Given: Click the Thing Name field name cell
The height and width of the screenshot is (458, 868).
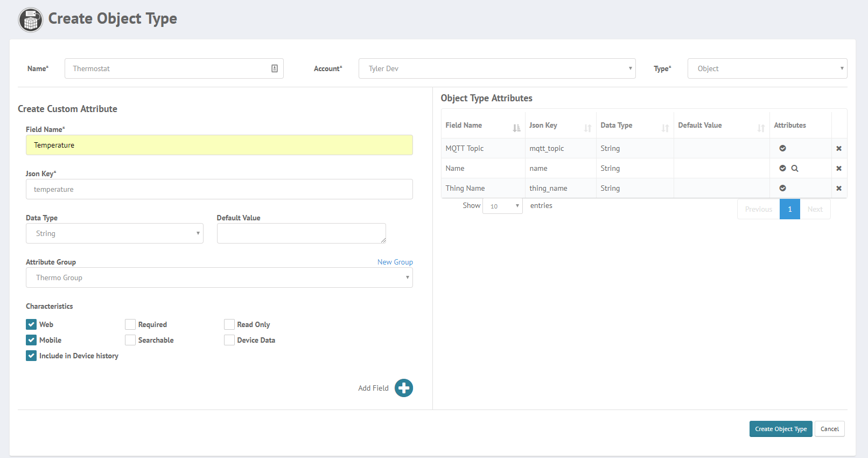Looking at the screenshot, I should [483, 188].
